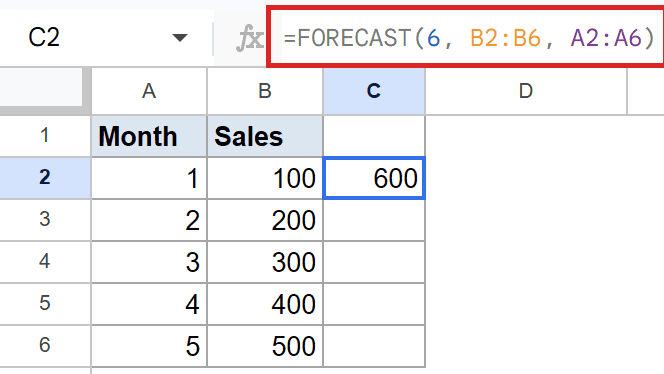Select row 4 header

(x=45, y=261)
